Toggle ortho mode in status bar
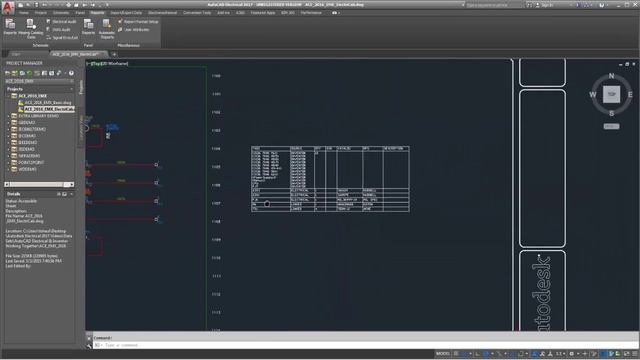 tap(478, 354)
